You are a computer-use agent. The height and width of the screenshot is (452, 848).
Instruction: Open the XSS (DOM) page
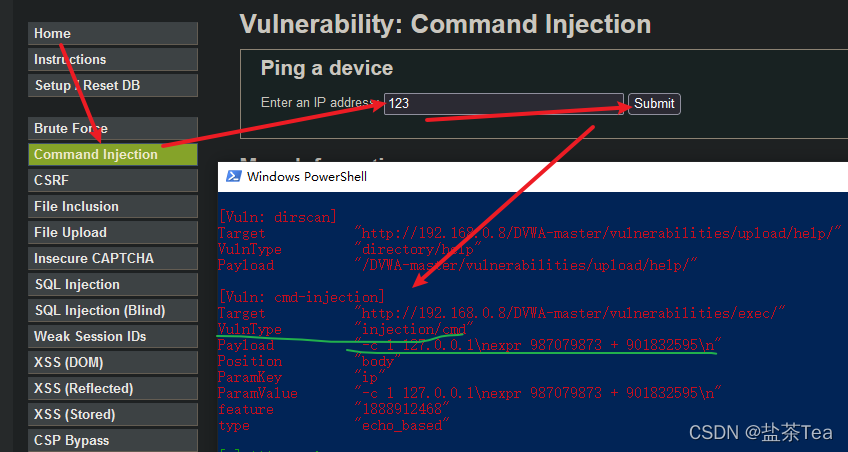point(113,362)
